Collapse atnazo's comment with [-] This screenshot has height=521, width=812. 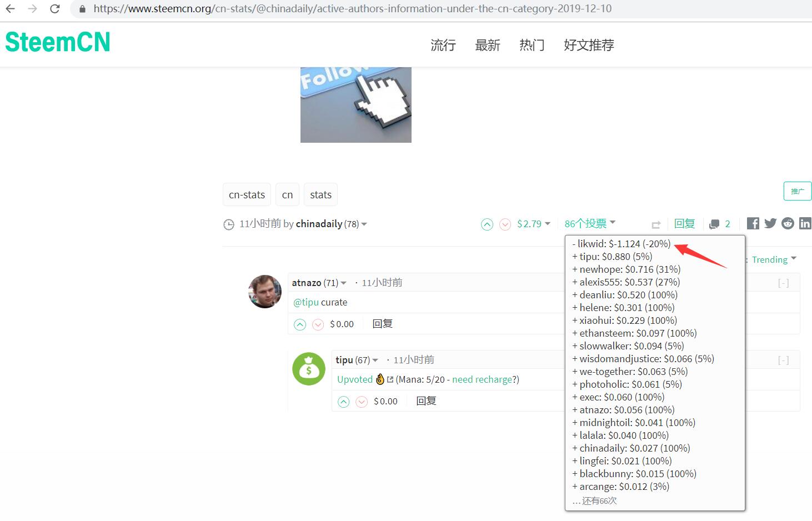click(783, 283)
